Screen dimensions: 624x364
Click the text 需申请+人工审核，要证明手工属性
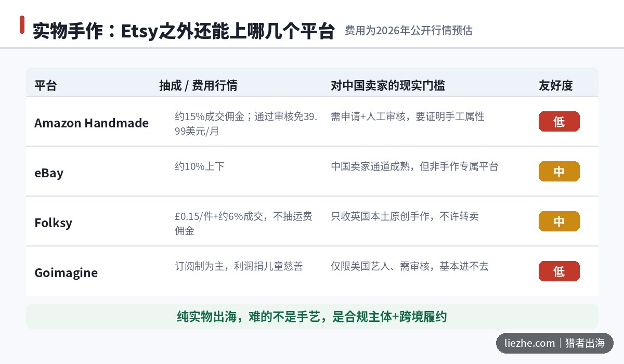click(x=408, y=116)
